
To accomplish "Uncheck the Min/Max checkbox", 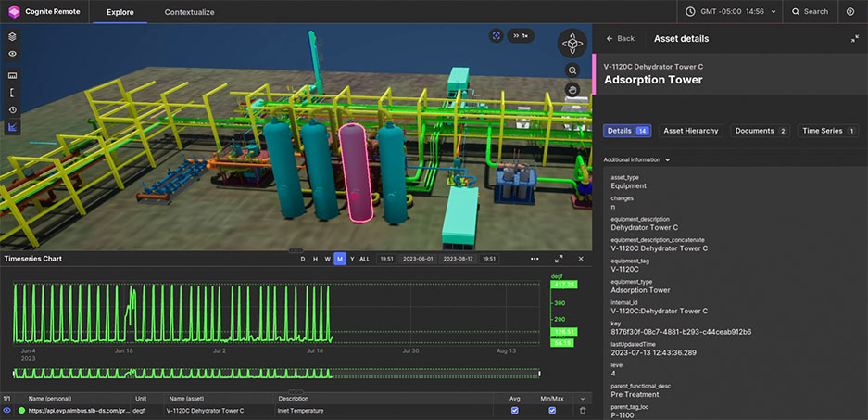I will tap(552, 410).
